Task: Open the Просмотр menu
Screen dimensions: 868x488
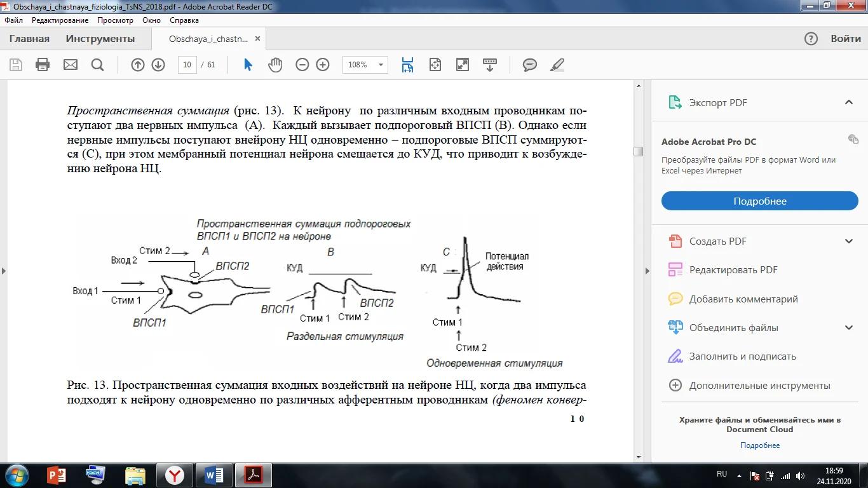Action: (x=116, y=20)
